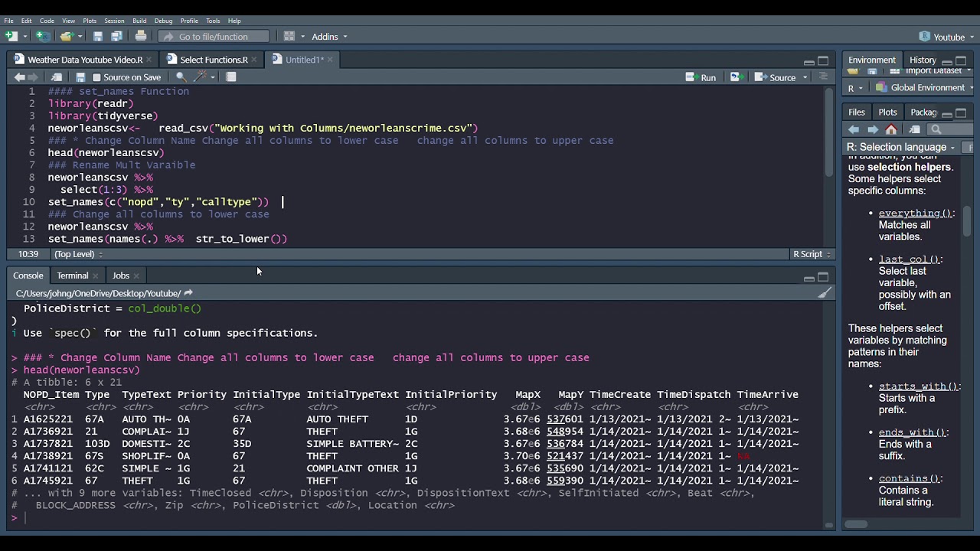Open the Addins dropdown
Viewport: 980px width, 551px height.
tap(329, 36)
